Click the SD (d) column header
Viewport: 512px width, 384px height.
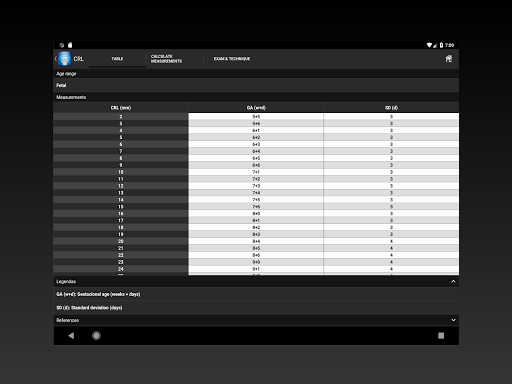point(391,108)
